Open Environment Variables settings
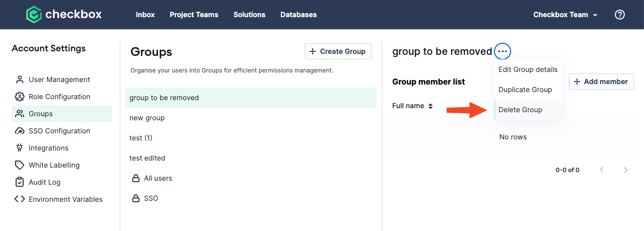This screenshot has width=644, height=231. click(62, 199)
